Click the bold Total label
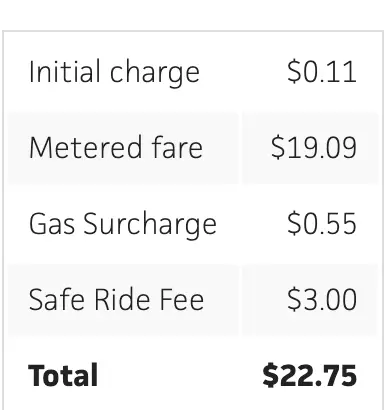This screenshot has width=388, height=410. pyautogui.click(x=63, y=375)
